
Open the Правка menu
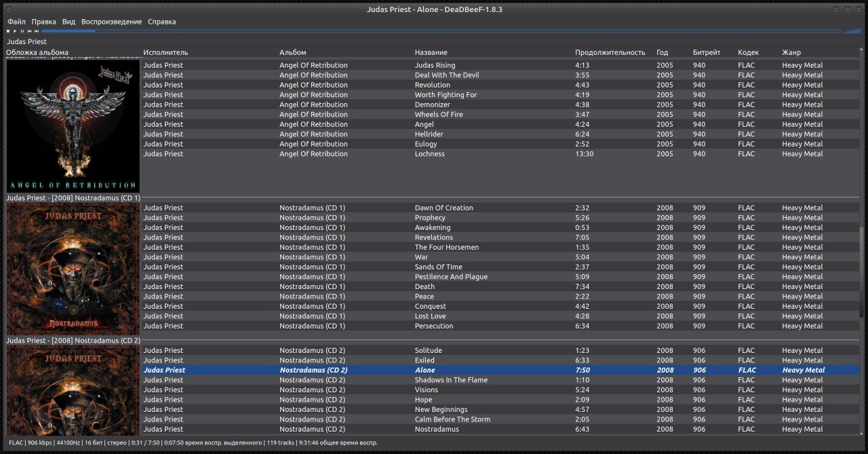(44, 22)
